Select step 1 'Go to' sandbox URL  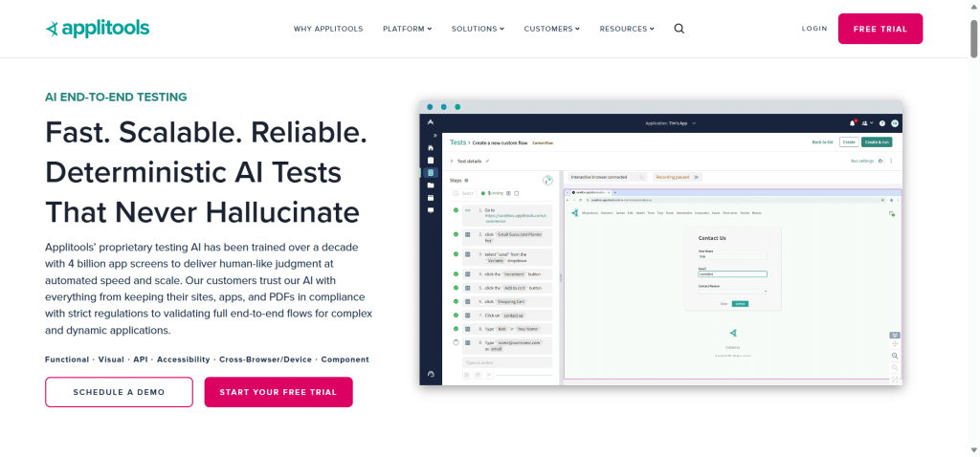tap(507, 216)
